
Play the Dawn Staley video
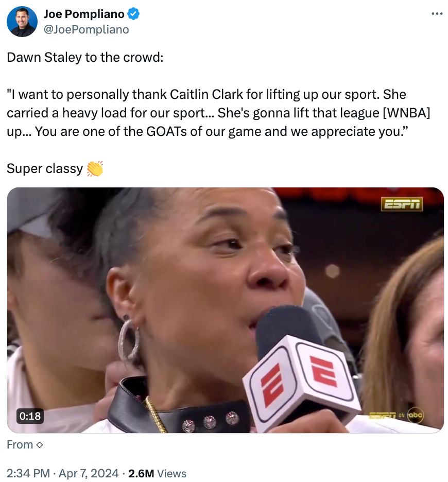click(226, 310)
